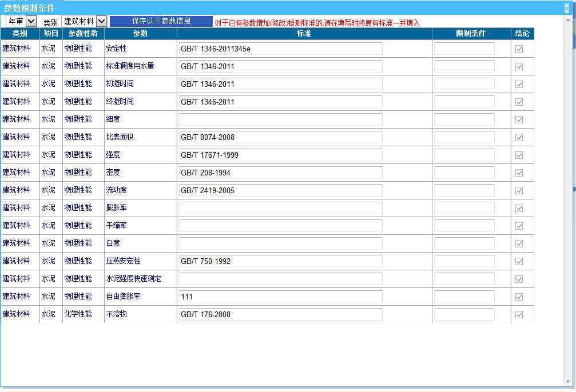Viewport: 576px width, 392px height.
Task: Open the 年审 dropdown
Action: [21, 21]
